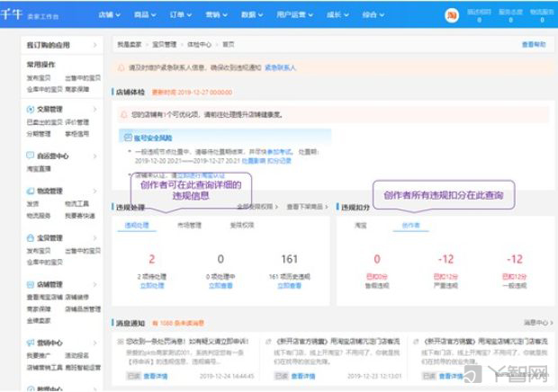
Task: Click the 紧急联系人 link in notice
Action: (280, 67)
